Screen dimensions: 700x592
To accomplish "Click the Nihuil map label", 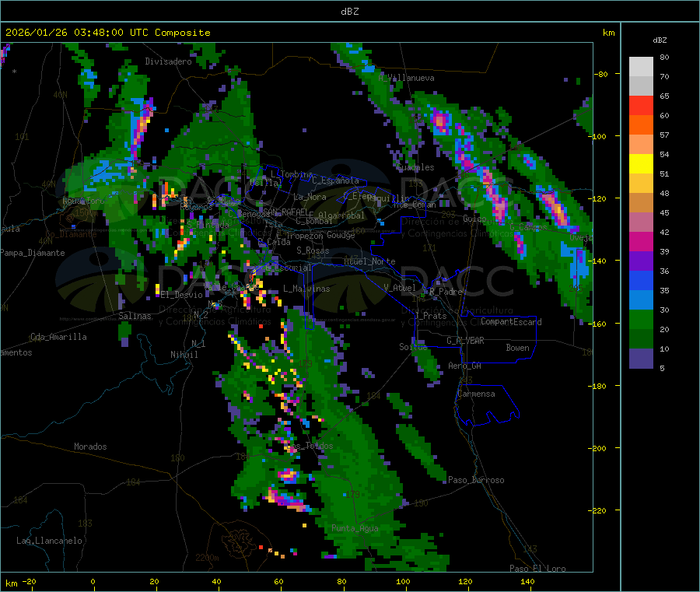I will click(x=184, y=355).
